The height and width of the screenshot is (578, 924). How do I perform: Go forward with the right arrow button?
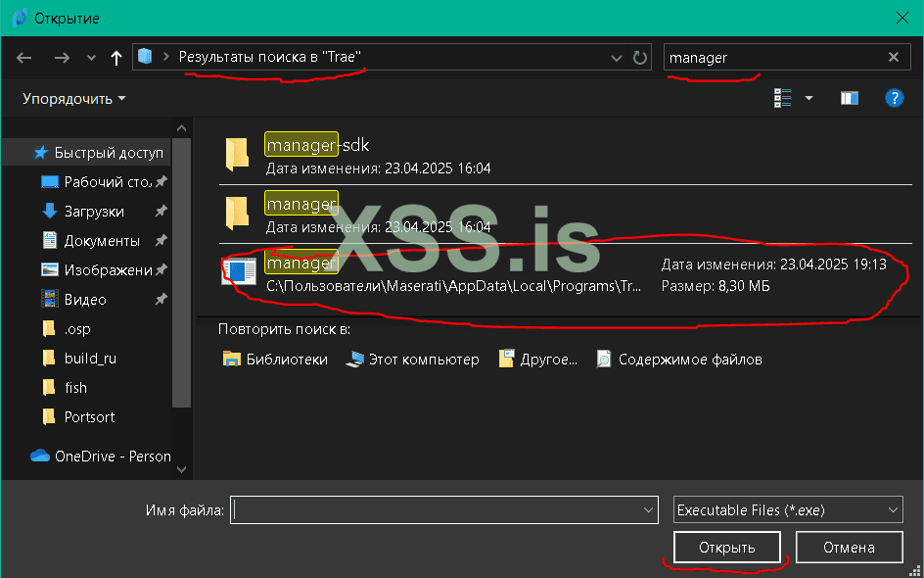pos(62,58)
